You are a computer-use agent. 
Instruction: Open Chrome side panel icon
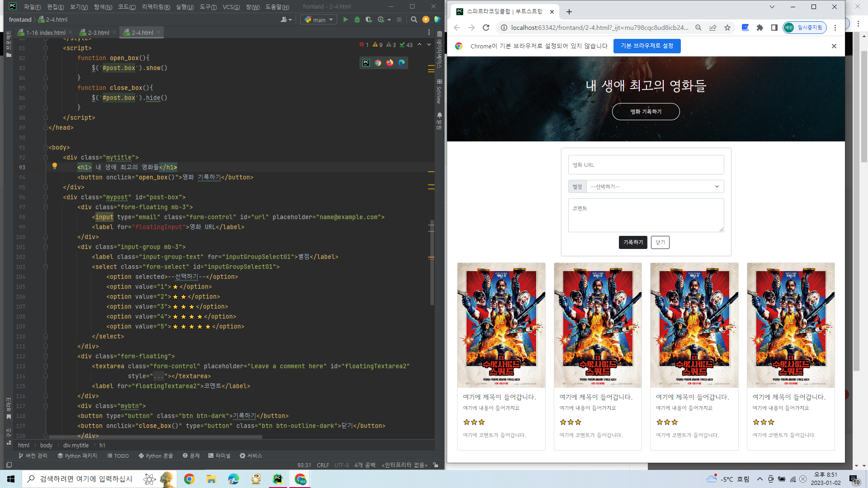[774, 28]
